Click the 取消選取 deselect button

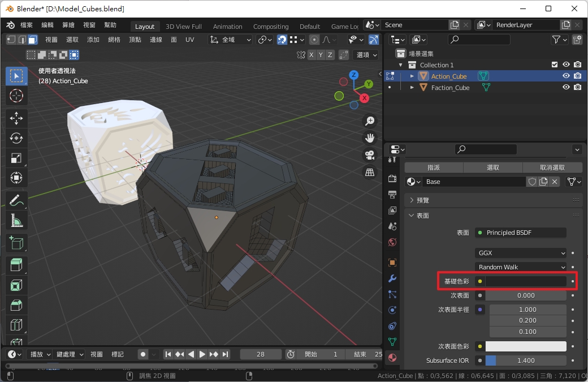(552, 168)
